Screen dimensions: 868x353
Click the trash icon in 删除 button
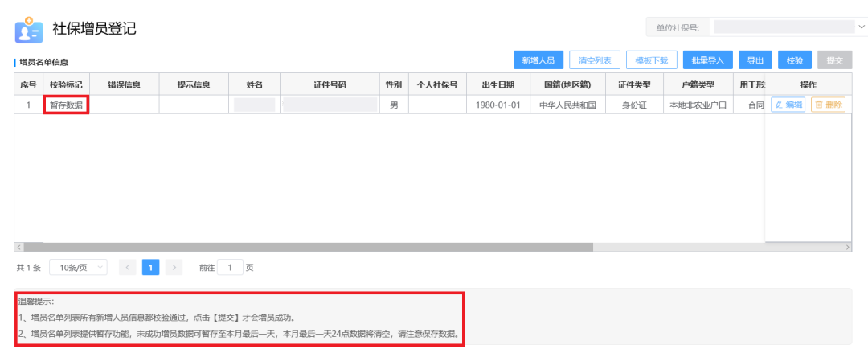point(819,105)
